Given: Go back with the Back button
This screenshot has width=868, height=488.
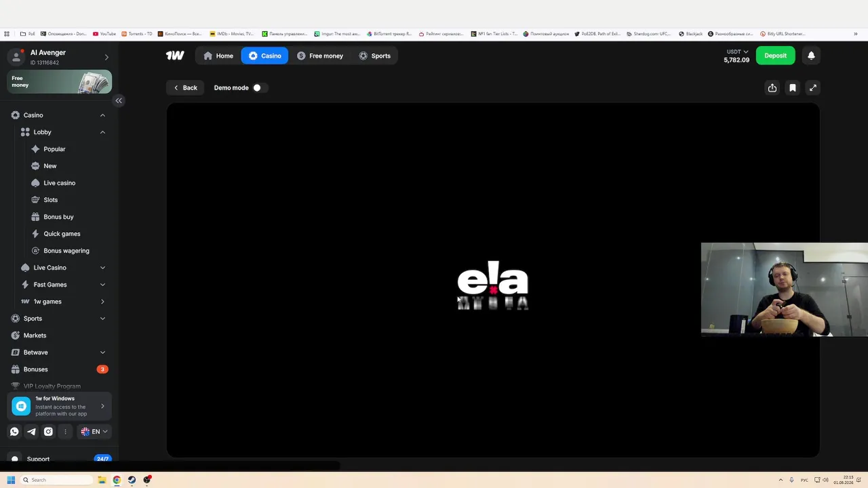Looking at the screenshot, I should [x=185, y=87].
